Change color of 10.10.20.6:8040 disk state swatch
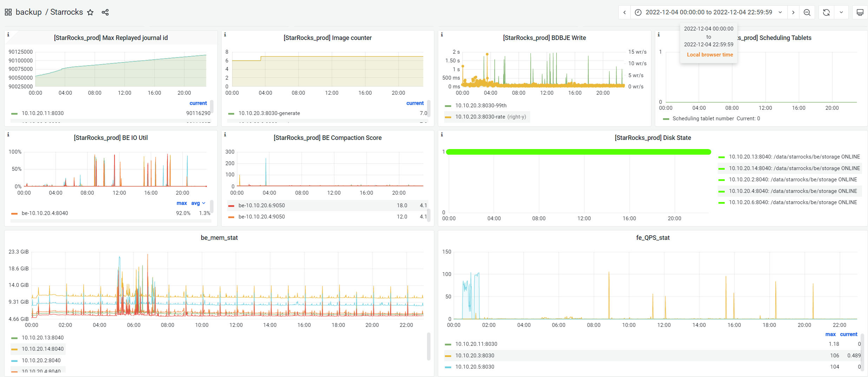 pyautogui.click(x=722, y=203)
